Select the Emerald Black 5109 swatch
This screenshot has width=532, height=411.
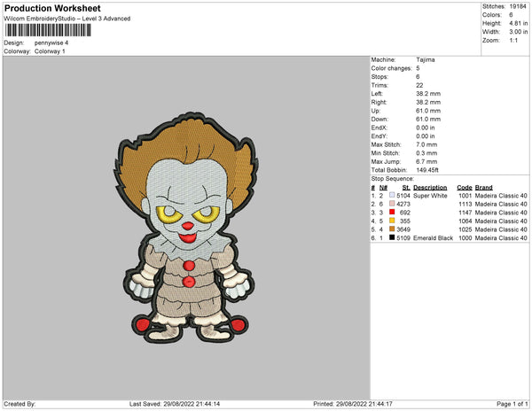tap(392, 237)
